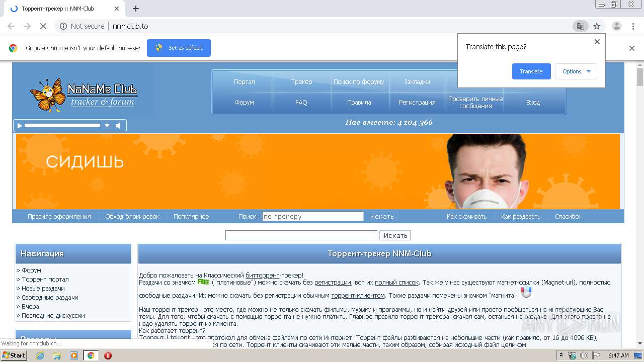The height and width of the screenshot is (362, 644).
Task: View site info for Not secure
Action: click(x=82, y=26)
